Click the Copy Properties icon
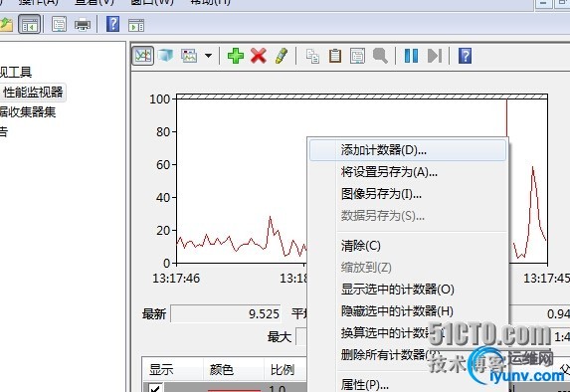The width and height of the screenshot is (570, 392). coord(312,57)
